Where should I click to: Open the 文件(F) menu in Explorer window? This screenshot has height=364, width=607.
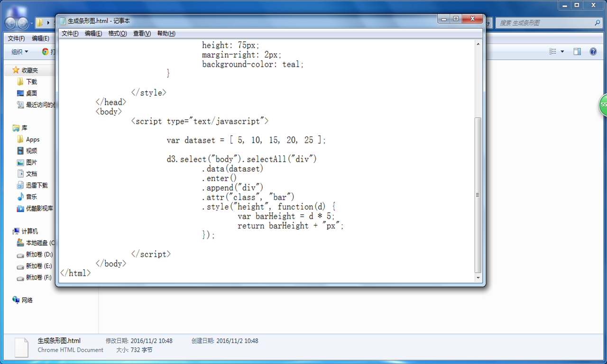click(x=17, y=38)
